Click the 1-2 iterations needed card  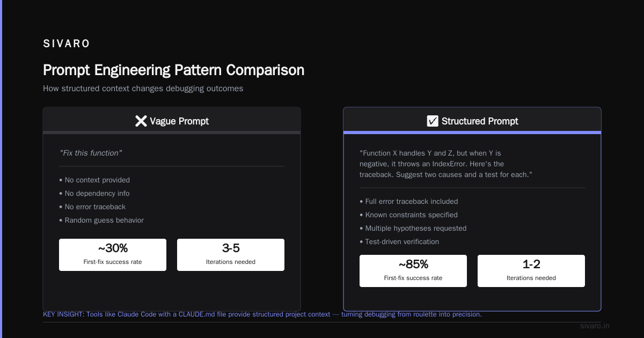pos(531,271)
